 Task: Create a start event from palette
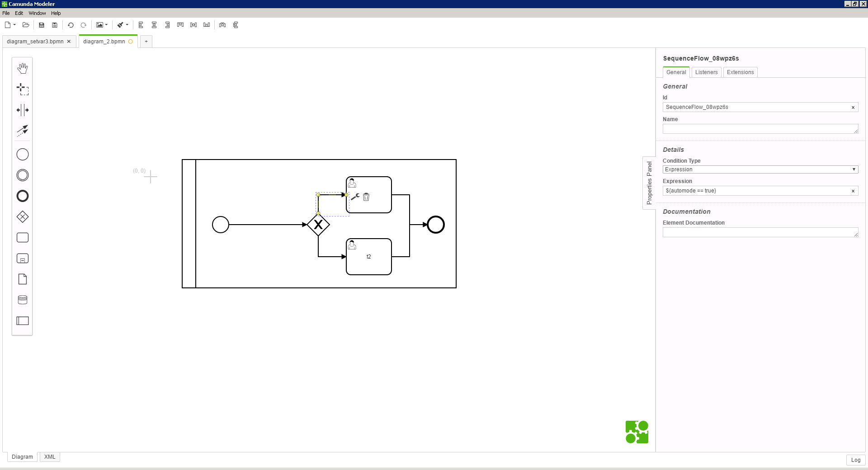23,155
